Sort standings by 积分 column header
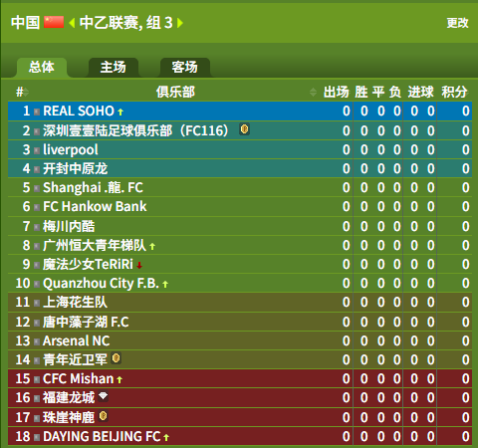The height and width of the screenshot is (448, 478). tap(454, 92)
